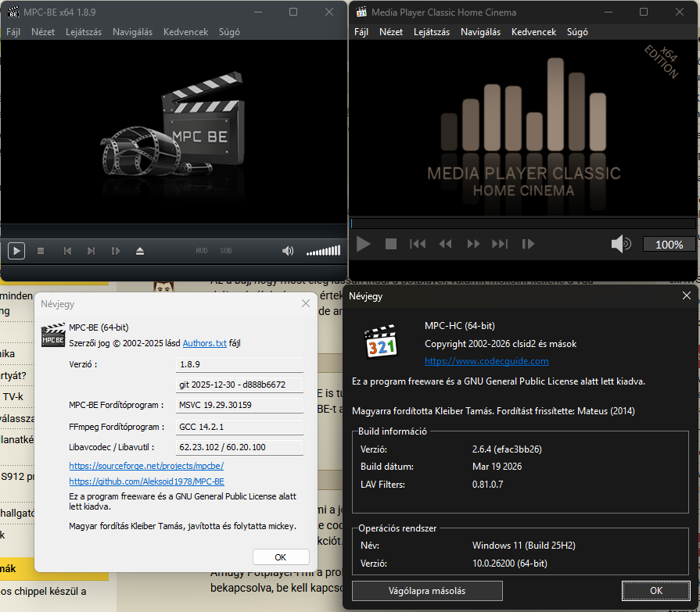Click next track icon in MPC-BE
Viewport: 700px width, 612px height.
(91, 251)
